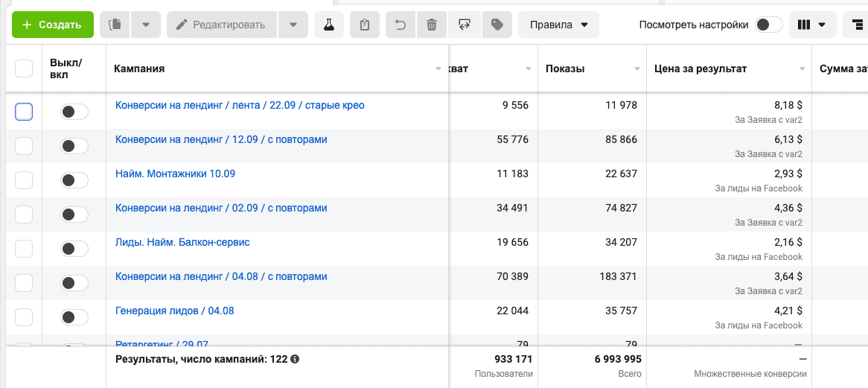This screenshot has height=388, width=868.
Task: Open campaign 'Найм. Монтажники 10.09'
Action: (x=175, y=174)
